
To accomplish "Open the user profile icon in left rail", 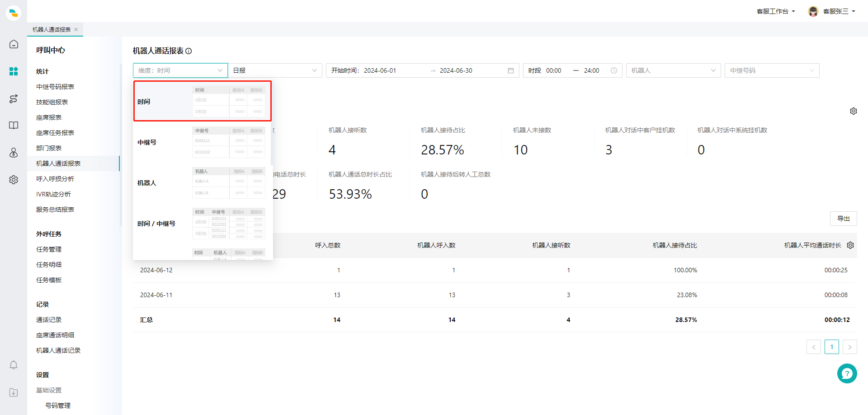I will [14, 153].
